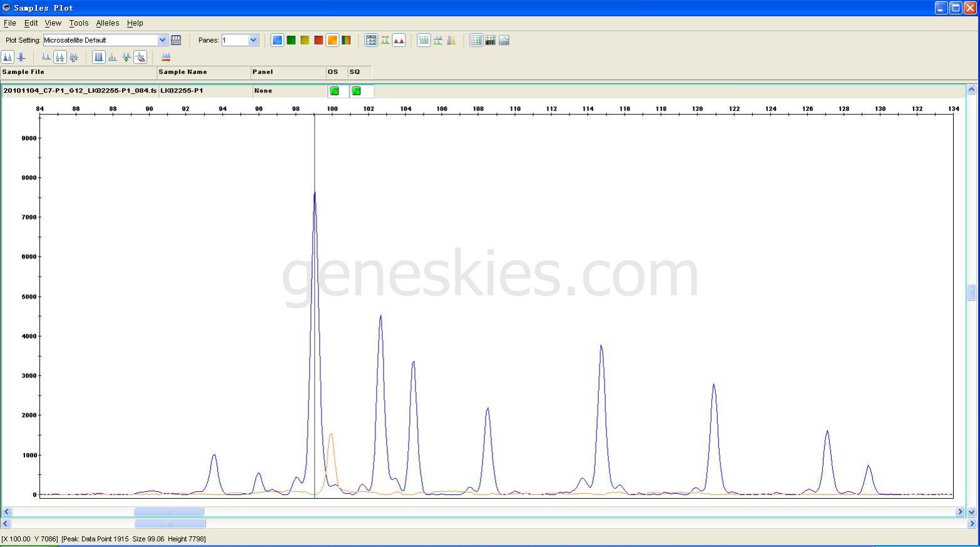
Task: Click the first plot-table icon right of the dye buttons
Action: 371,40
